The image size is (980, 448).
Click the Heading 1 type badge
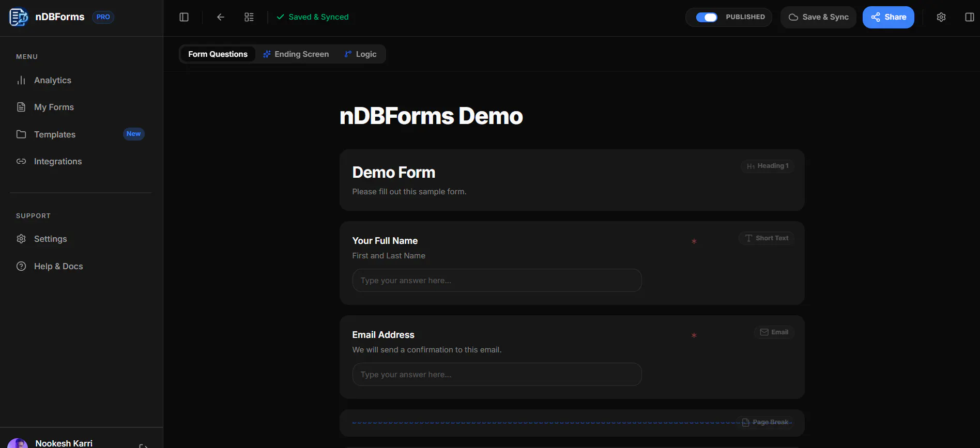[768, 166]
